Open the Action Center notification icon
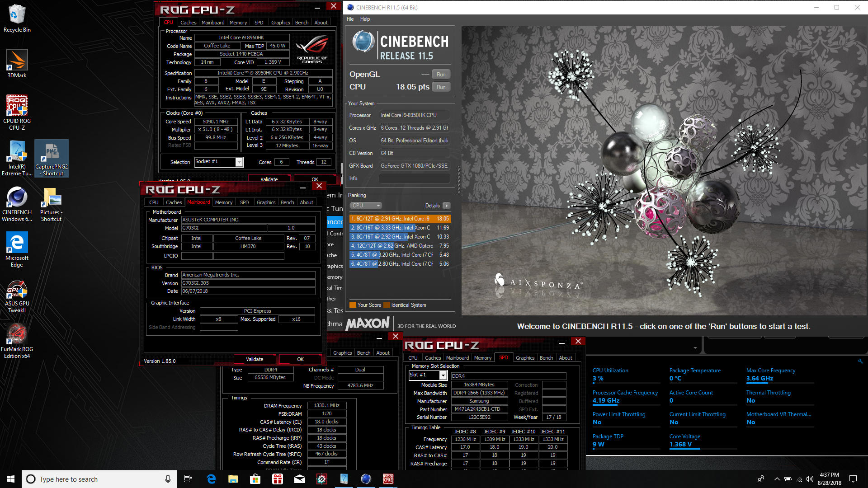 (853, 479)
